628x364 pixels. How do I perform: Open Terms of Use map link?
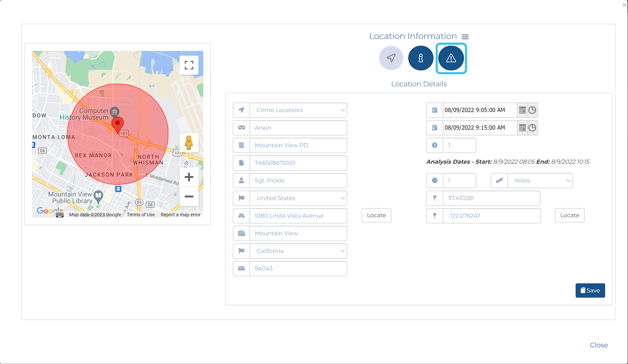[x=141, y=215]
